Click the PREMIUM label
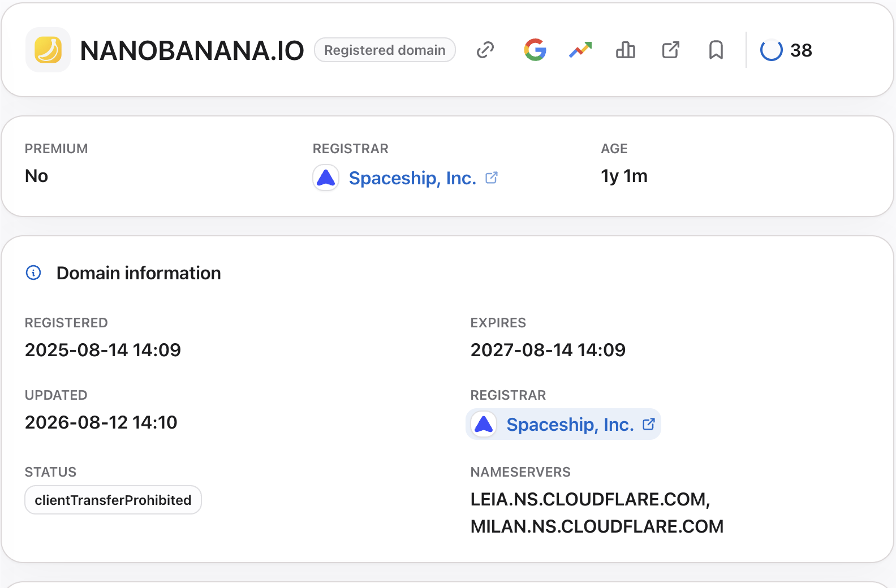Screen dimensions: 896x588 [57, 149]
